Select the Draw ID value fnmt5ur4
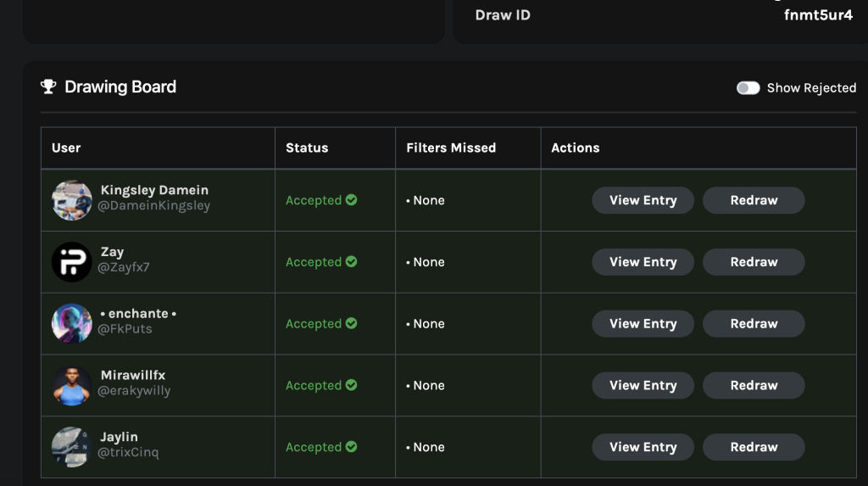The height and width of the screenshot is (486, 868). click(818, 14)
